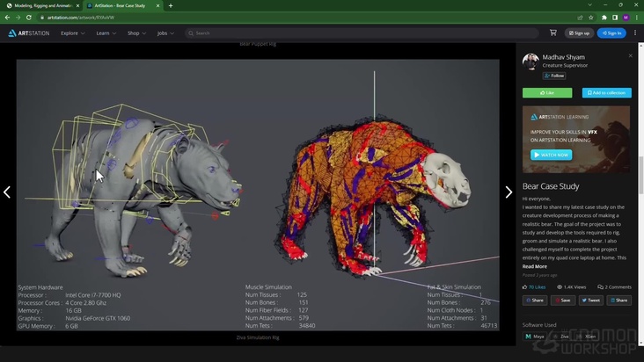This screenshot has height=362, width=644.
Task: Follow Madhav Shyam
Action: click(554, 76)
